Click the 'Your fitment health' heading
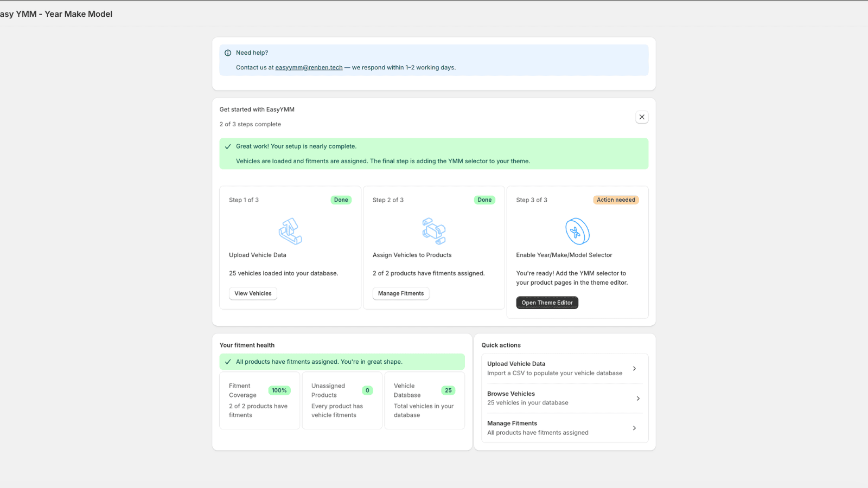 [x=247, y=345]
